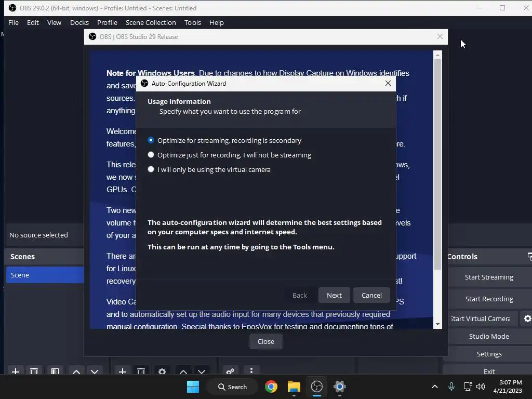The image size is (532, 399).
Task: Click the Close button below release notes
Action: pyautogui.click(x=265, y=341)
